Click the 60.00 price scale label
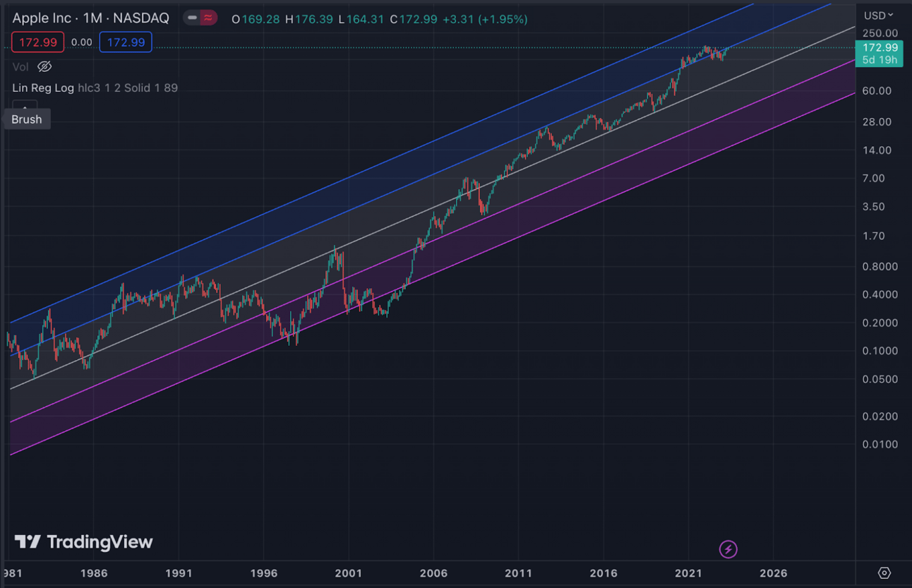 877,91
